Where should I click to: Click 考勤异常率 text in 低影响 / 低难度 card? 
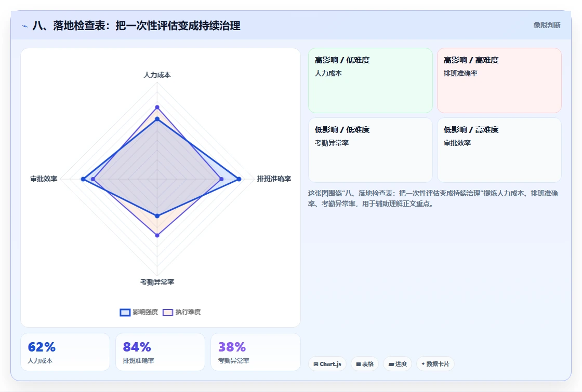(x=332, y=143)
